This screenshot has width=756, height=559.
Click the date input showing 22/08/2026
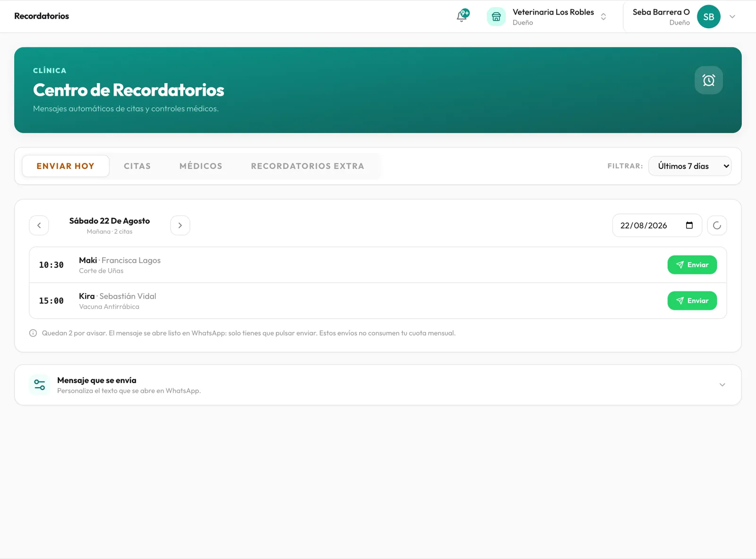[x=657, y=226]
